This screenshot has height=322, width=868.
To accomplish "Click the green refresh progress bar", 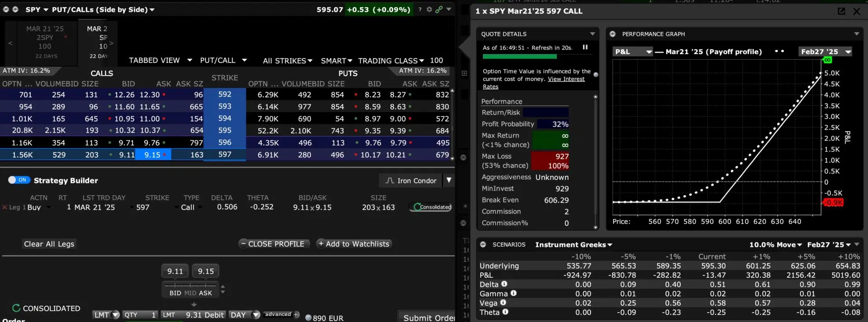I will point(519,56).
